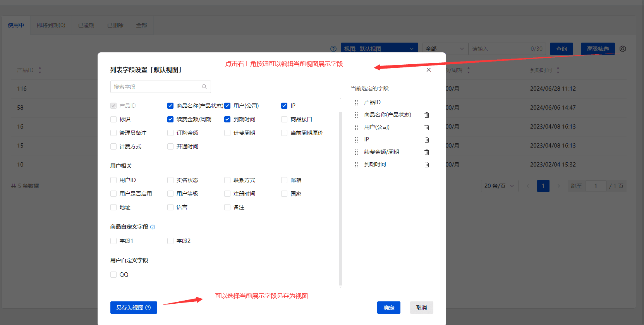The width and height of the screenshot is (644, 325).
Task: Check 联系方式 field
Action: pos(227,180)
